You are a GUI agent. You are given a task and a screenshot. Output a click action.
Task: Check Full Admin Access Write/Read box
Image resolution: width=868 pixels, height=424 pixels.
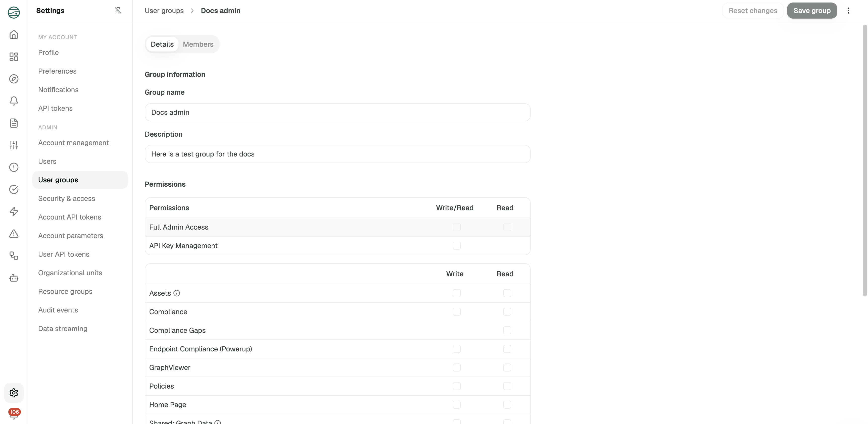tap(457, 227)
